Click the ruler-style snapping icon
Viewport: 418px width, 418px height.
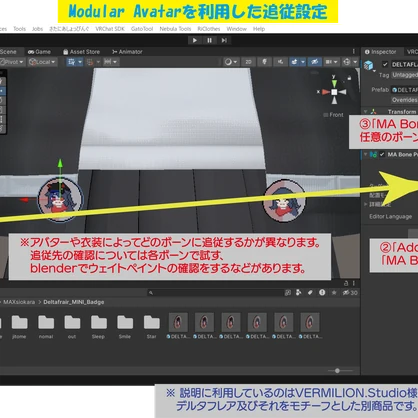coord(108,62)
